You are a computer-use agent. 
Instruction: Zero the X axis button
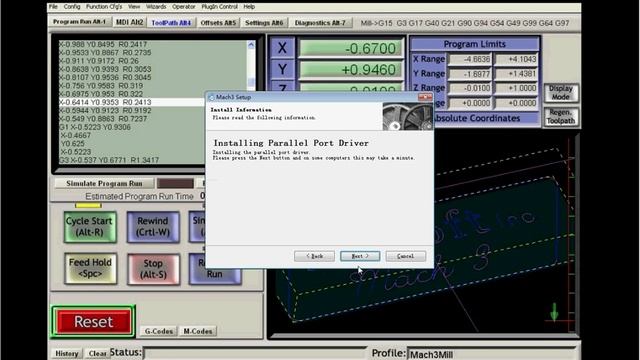pos(282,48)
